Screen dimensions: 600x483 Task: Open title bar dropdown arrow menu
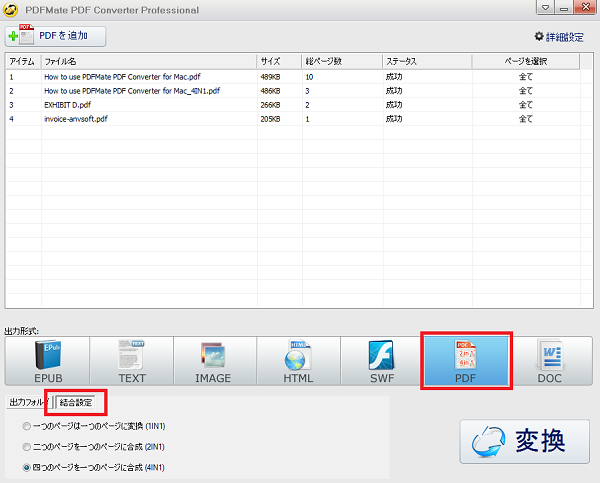(545, 7)
